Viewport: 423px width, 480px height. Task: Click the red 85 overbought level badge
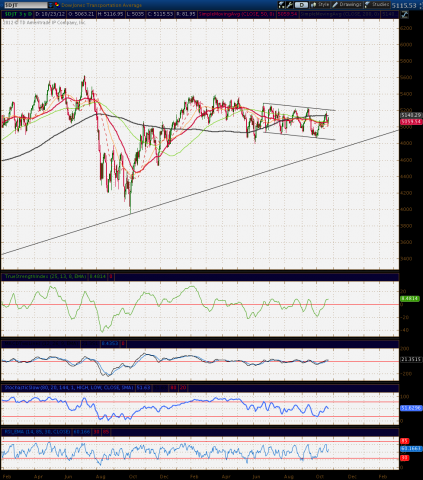point(405,441)
